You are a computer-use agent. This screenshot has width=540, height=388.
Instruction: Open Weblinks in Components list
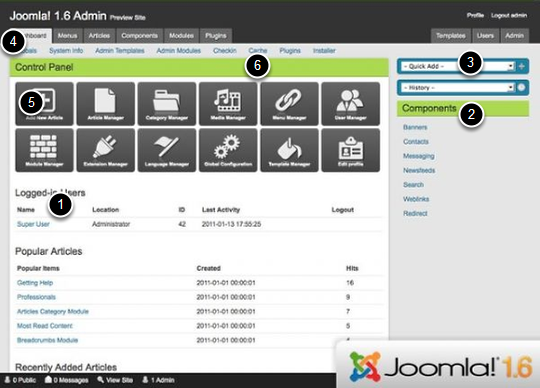tap(416, 199)
